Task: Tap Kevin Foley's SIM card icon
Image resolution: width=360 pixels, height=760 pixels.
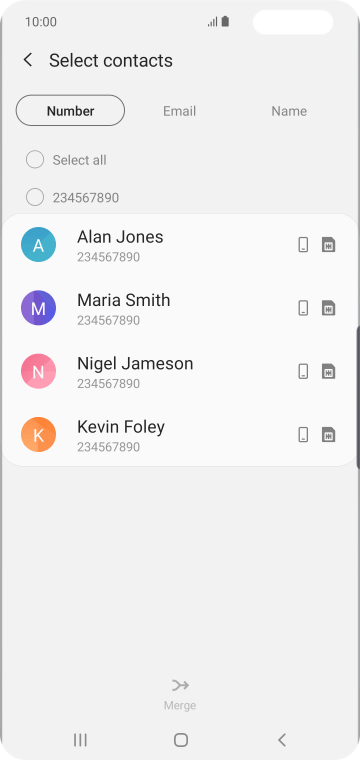Action: click(329, 435)
